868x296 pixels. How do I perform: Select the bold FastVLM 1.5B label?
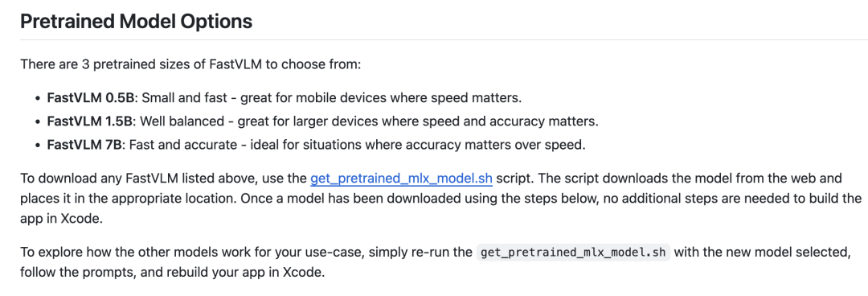(x=91, y=121)
